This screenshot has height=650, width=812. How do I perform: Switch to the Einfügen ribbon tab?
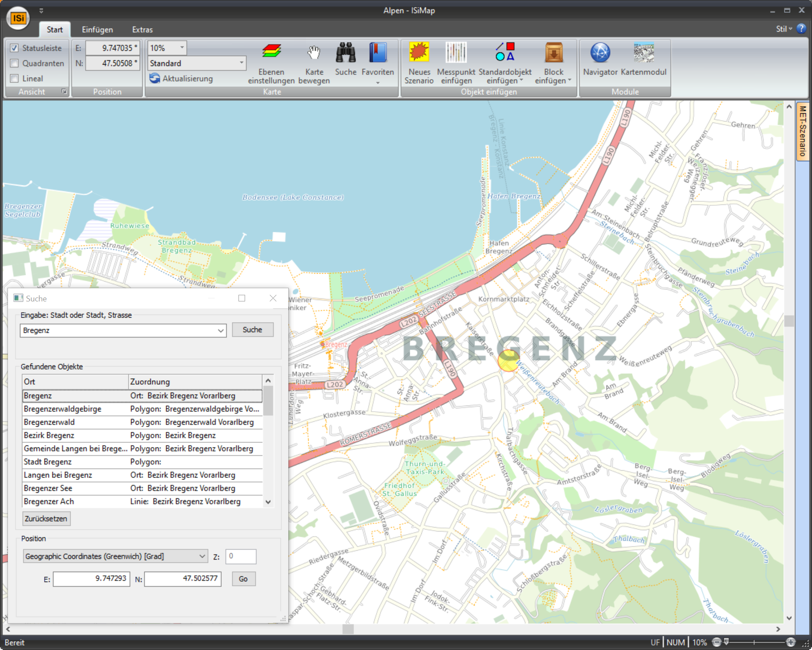pos(97,30)
